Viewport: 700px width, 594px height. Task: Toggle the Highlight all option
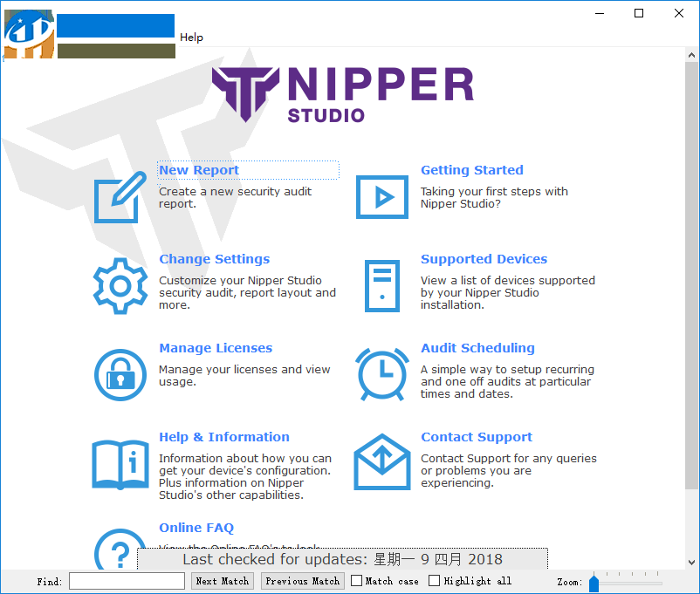434,581
